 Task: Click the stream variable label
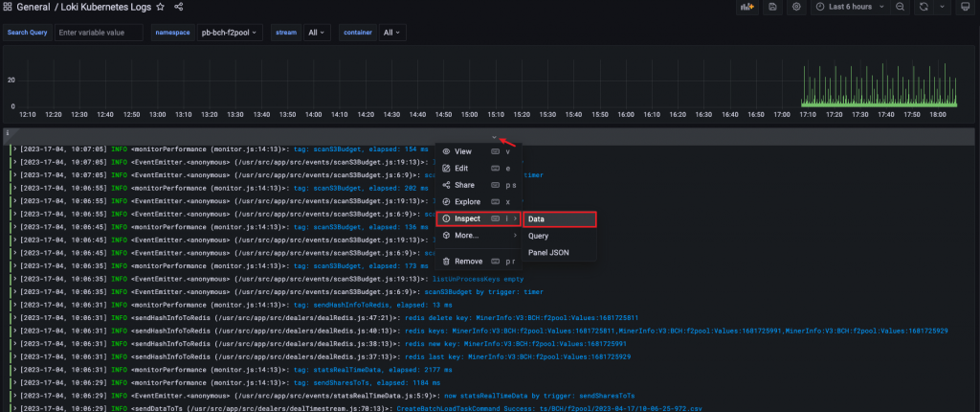pyautogui.click(x=286, y=33)
